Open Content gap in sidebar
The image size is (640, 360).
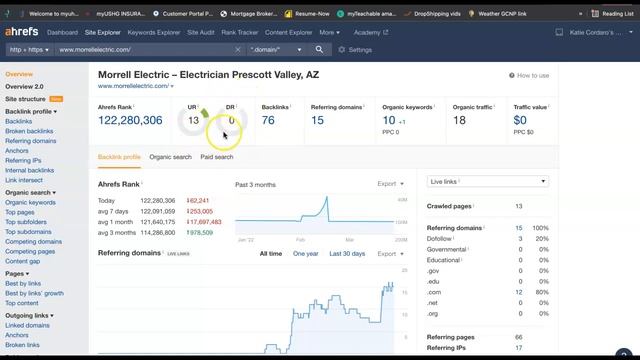pos(22,261)
